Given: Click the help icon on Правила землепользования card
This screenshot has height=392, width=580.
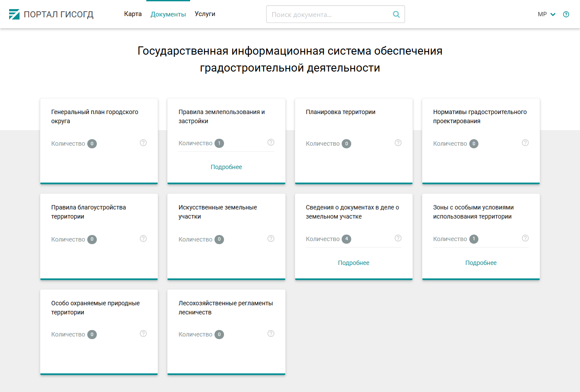Looking at the screenshot, I should point(271,142).
